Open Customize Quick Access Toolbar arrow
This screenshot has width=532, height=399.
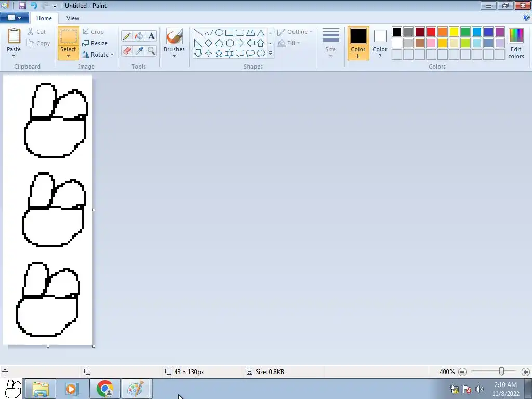55,6
